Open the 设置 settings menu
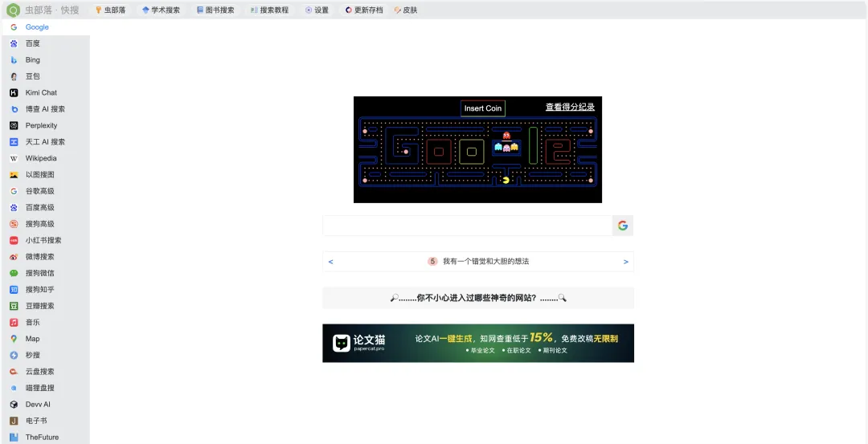868x444 pixels. (x=317, y=10)
